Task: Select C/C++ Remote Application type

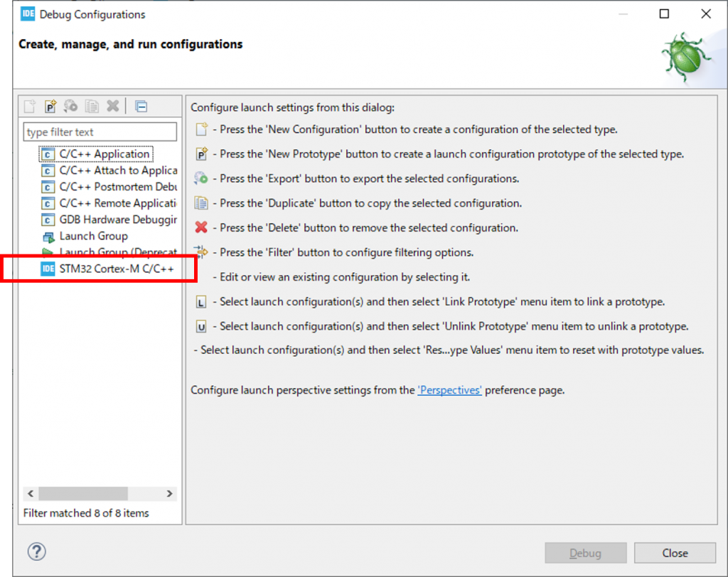Action: tap(119, 203)
